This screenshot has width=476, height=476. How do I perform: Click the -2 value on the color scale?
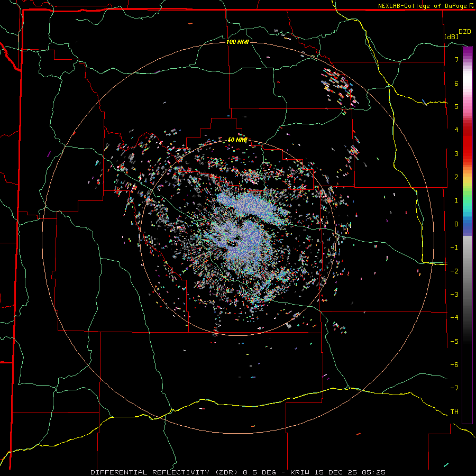(454, 271)
